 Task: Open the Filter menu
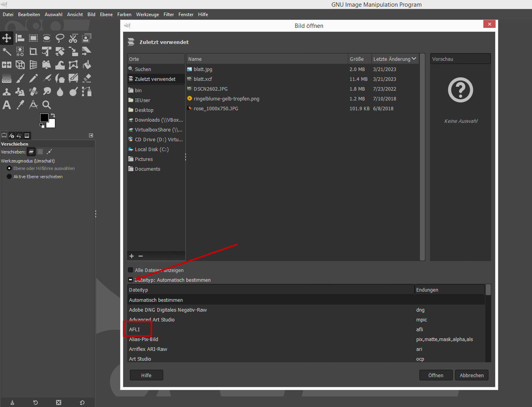[x=169, y=15]
